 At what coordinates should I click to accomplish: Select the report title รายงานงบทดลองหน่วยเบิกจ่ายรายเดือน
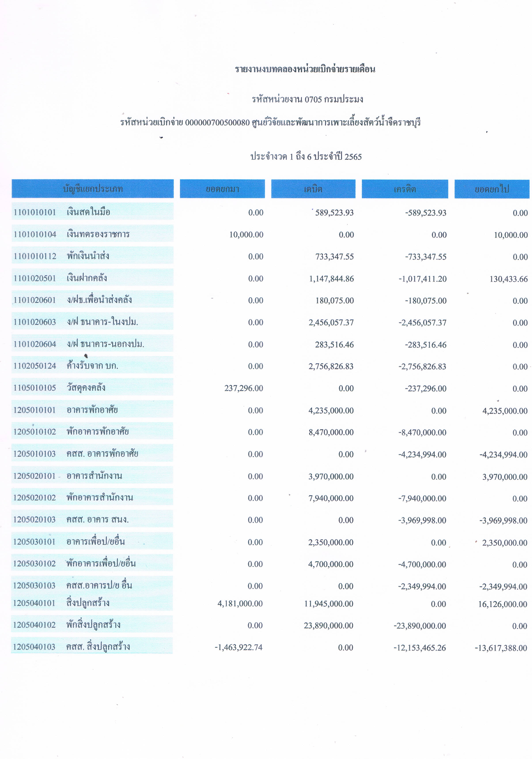[x=305, y=69]
